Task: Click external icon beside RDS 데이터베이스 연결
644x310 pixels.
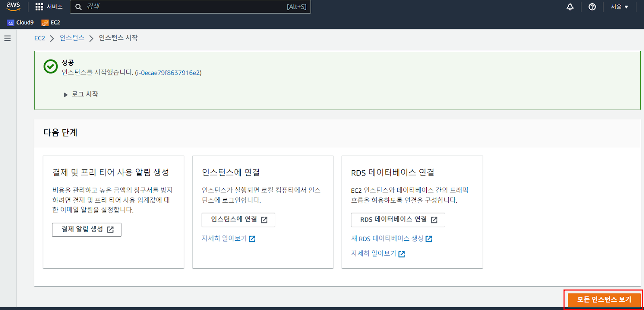Action: (434, 220)
